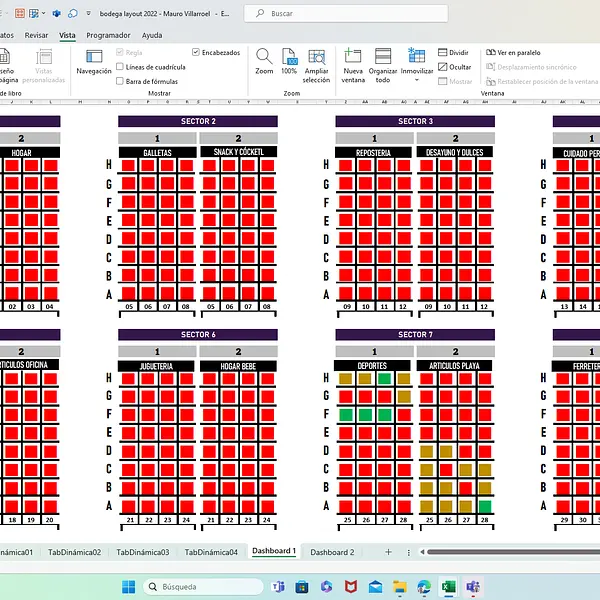This screenshot has width=600, height=600.
Task: Open Microsoft Store from taskbar
Action: (302, 586)
